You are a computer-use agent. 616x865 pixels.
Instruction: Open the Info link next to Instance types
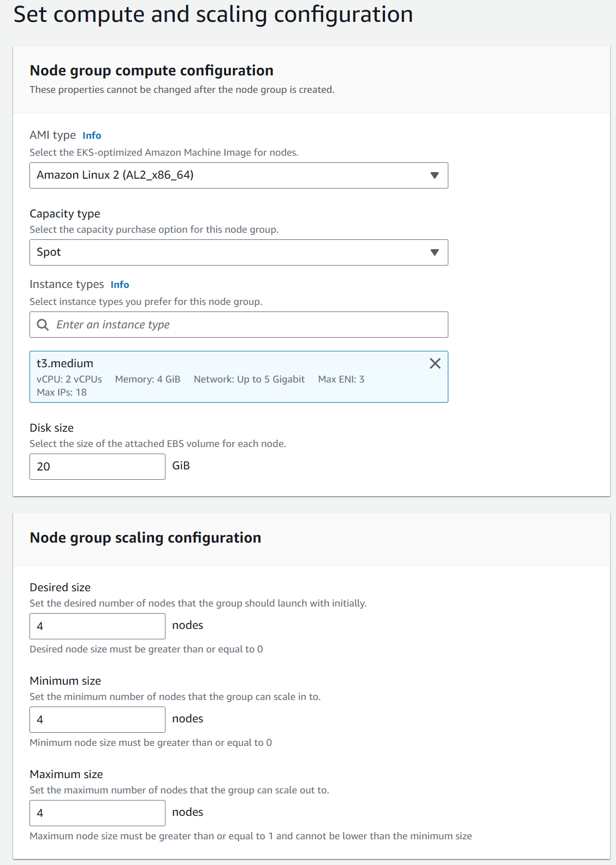click(120, 285)
